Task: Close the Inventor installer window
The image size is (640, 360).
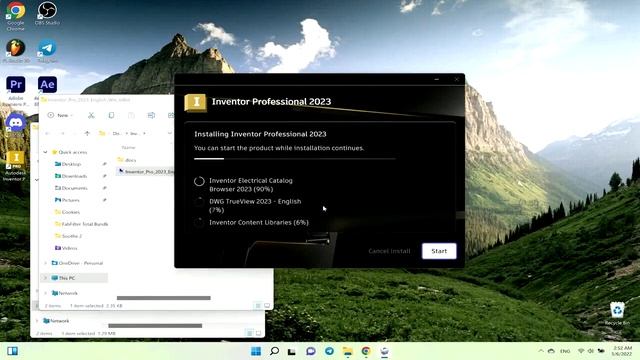Action: [457, 79]
